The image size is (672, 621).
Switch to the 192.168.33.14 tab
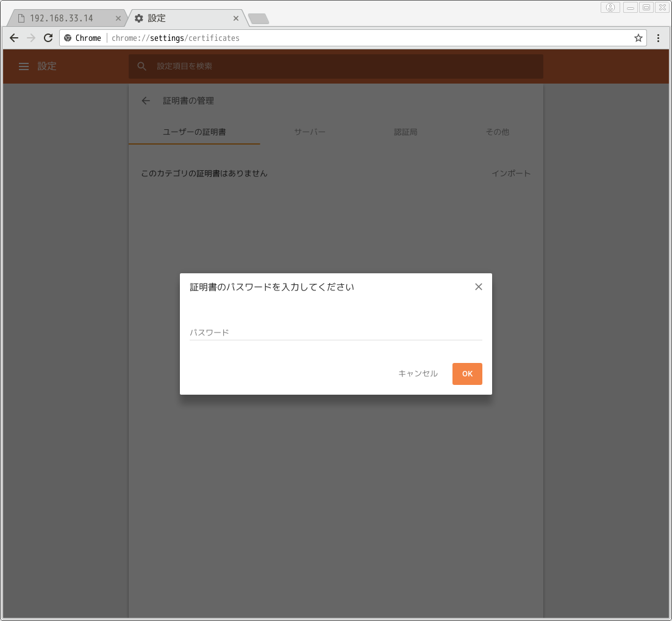61,18
